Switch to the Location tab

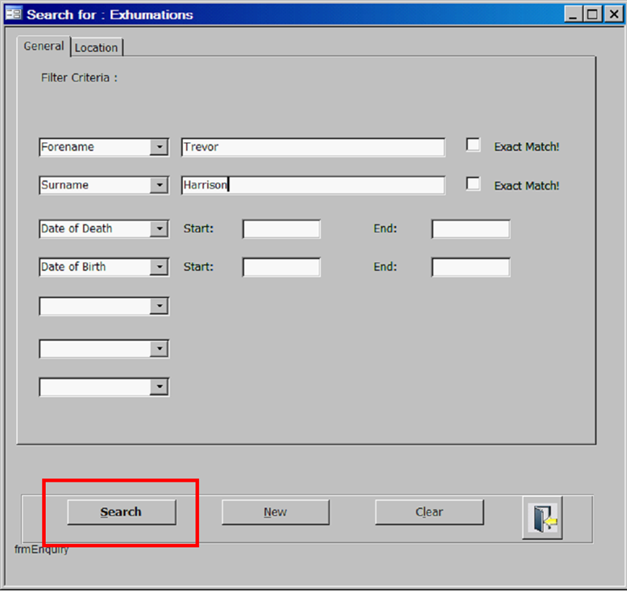[96, 48]
